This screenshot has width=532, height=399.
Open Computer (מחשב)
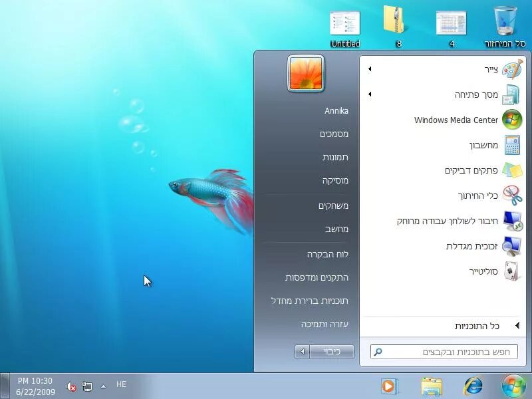click(x=336, y=229)
